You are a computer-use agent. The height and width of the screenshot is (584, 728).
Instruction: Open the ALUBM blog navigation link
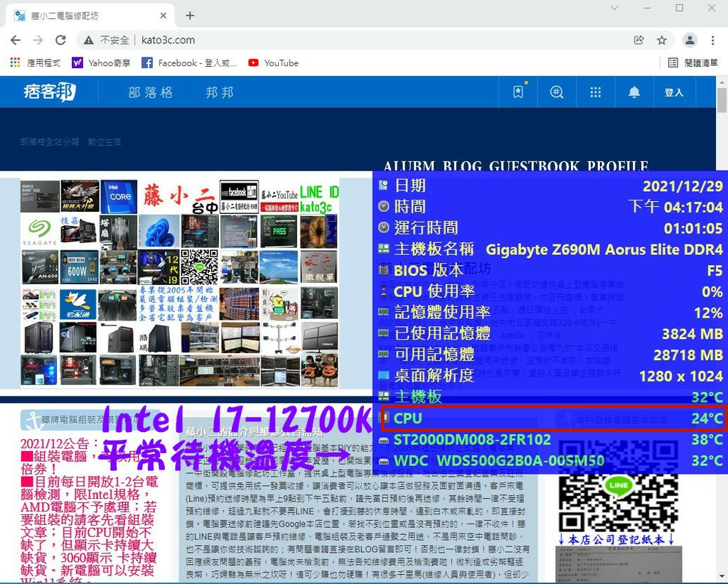point(409,166)
